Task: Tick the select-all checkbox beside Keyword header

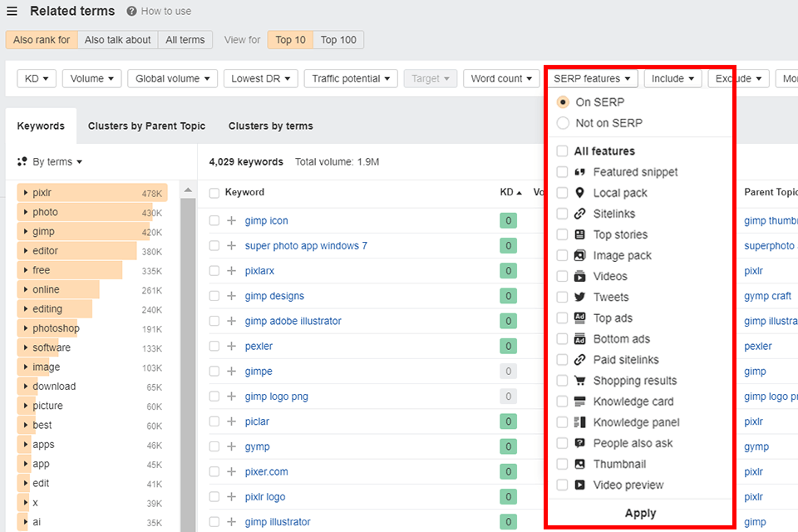Action: click(214, 193)
